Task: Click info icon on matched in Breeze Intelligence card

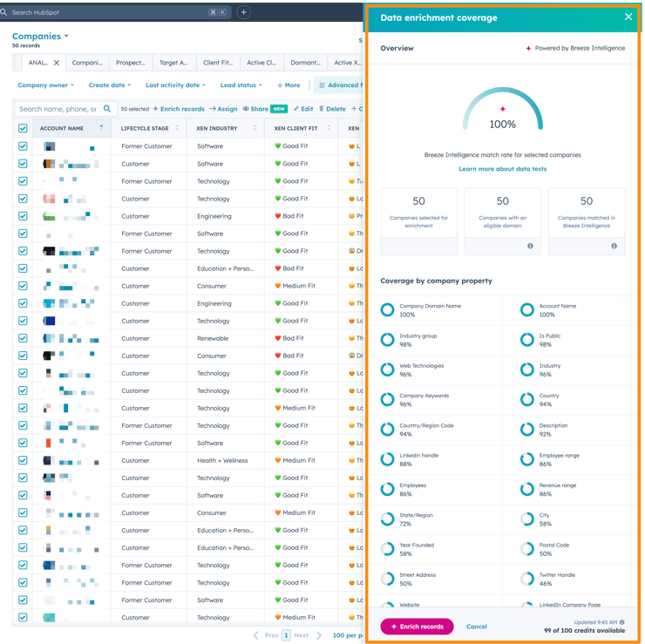Action: point(614,246)
